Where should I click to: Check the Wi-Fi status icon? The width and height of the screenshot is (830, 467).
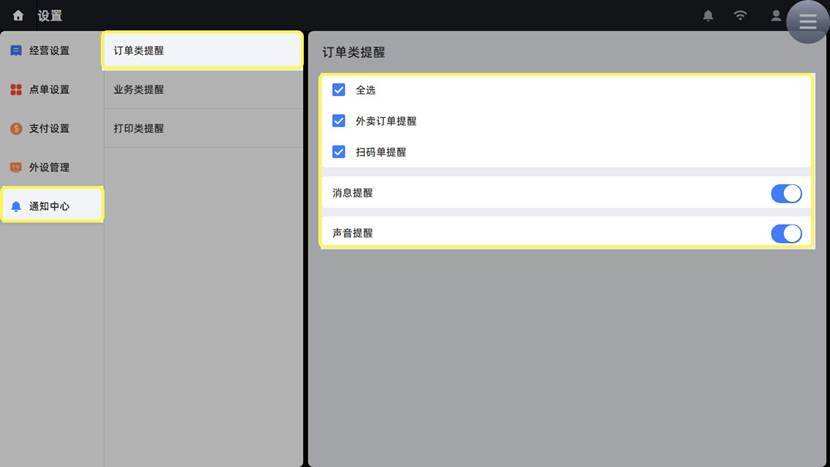click(x=740, y=15)
